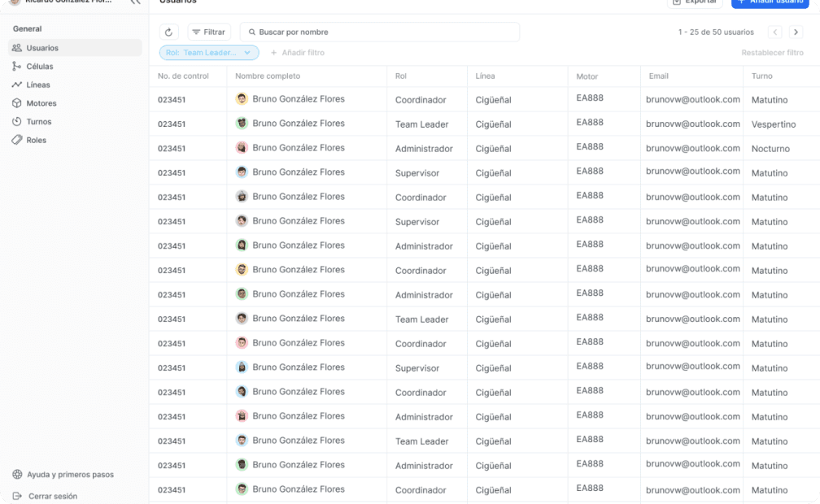Click the Nombre completo column header
Image resolution: width=820 pixels, height=504 pixels.
pyautogui.click(x=268, y=76)
